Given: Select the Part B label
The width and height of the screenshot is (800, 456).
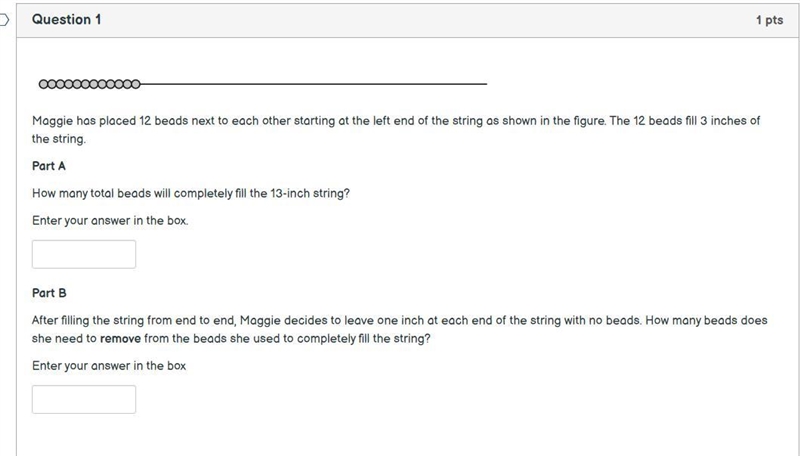Looking at the screenshot, I should coord(49,293).
